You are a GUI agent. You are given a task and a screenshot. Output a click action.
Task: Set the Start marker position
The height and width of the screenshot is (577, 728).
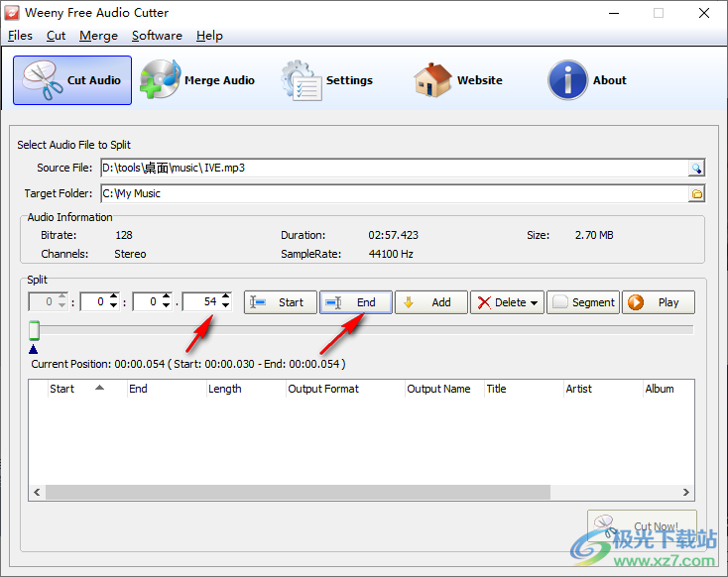pos(281,302)
